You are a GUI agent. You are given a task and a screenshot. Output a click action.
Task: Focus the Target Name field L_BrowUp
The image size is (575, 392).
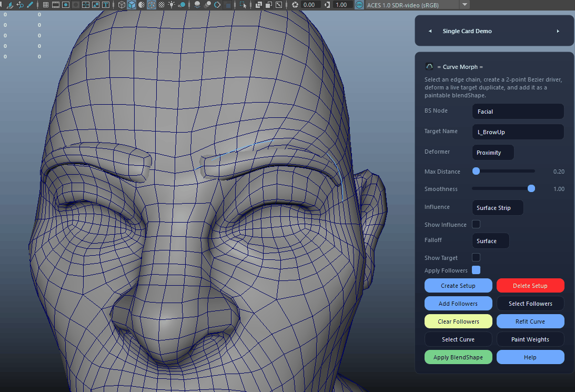[518, 132]
